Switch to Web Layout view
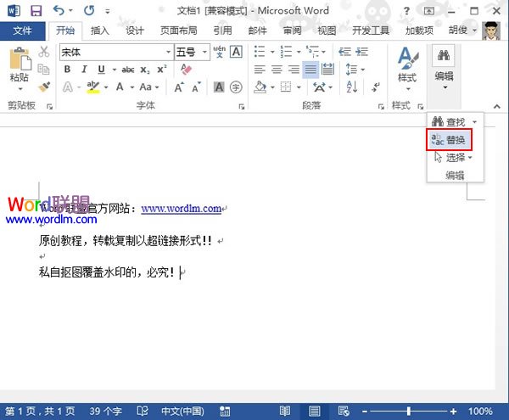This screenshot has height=420, width=509. click(x=344, y=411)
